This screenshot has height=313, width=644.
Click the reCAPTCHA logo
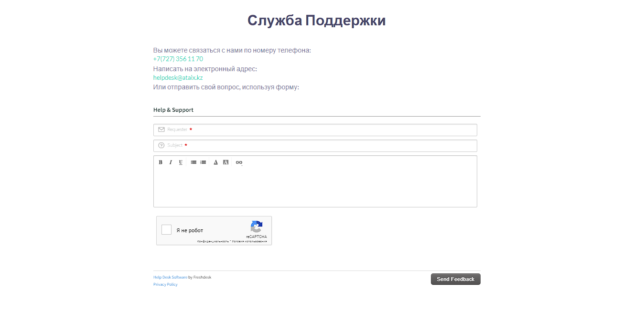[257, 227]
